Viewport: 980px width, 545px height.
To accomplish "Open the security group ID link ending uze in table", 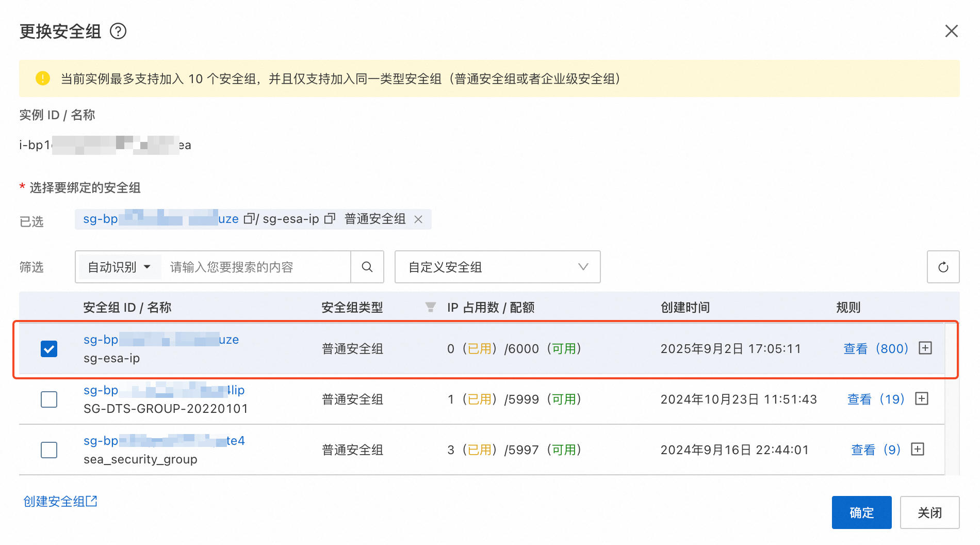I will [161, 340].
